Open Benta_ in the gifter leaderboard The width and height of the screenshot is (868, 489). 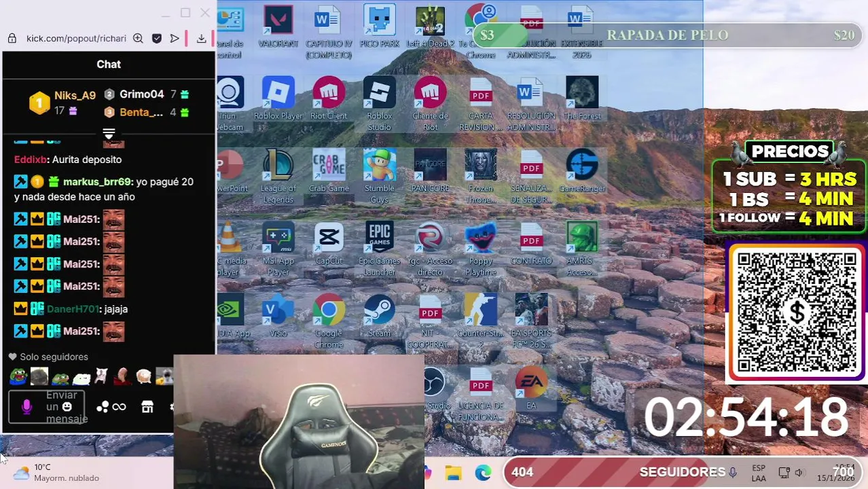(141, 112)
